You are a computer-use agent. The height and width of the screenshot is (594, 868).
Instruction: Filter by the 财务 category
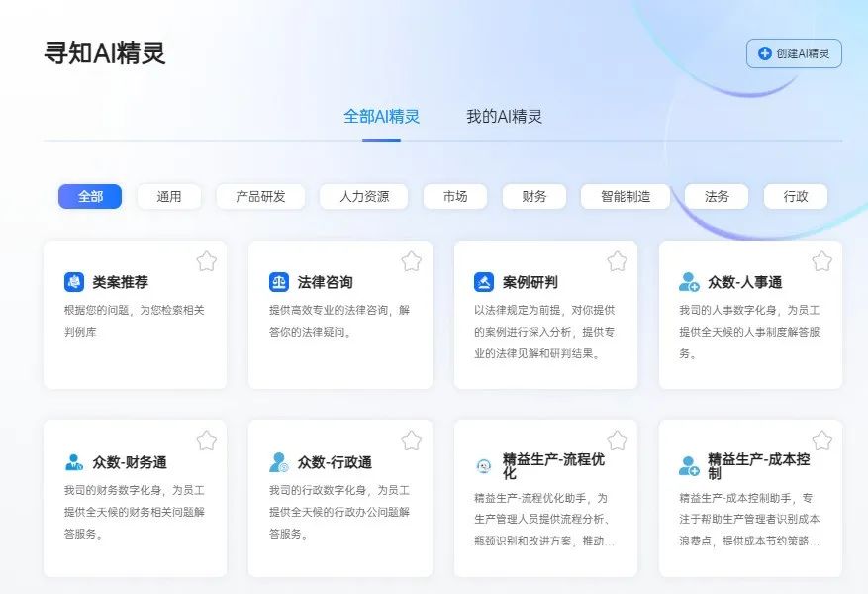point(534,197)
